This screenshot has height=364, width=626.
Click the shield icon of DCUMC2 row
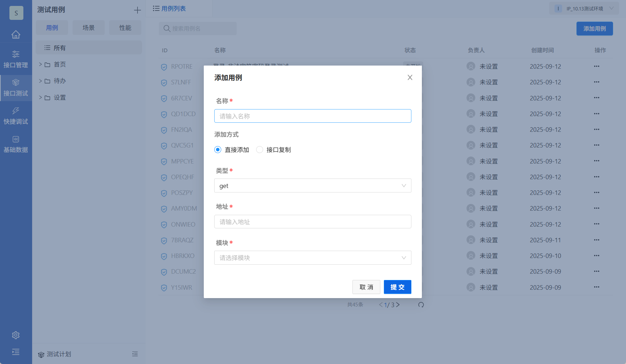[x=164, y=272]
